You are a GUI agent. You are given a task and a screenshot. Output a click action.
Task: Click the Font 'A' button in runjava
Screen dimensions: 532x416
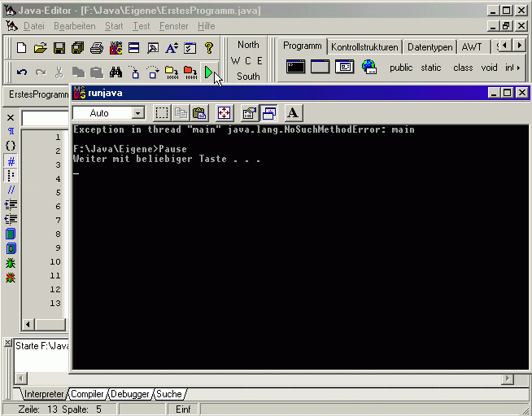tap(293, 113)
